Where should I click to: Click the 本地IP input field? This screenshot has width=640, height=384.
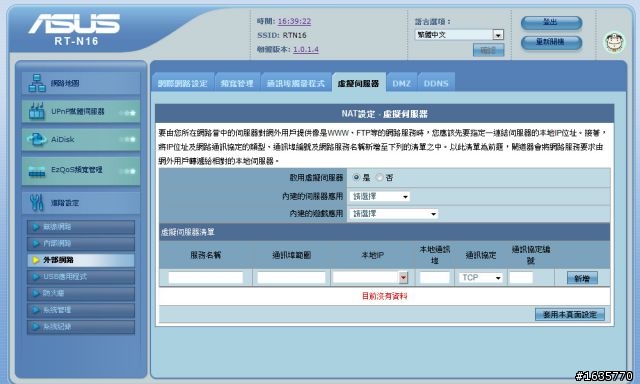366,277
